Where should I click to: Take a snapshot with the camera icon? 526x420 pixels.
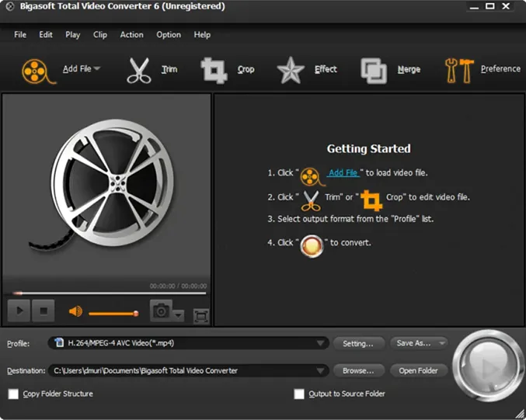(x=162, y=311)
